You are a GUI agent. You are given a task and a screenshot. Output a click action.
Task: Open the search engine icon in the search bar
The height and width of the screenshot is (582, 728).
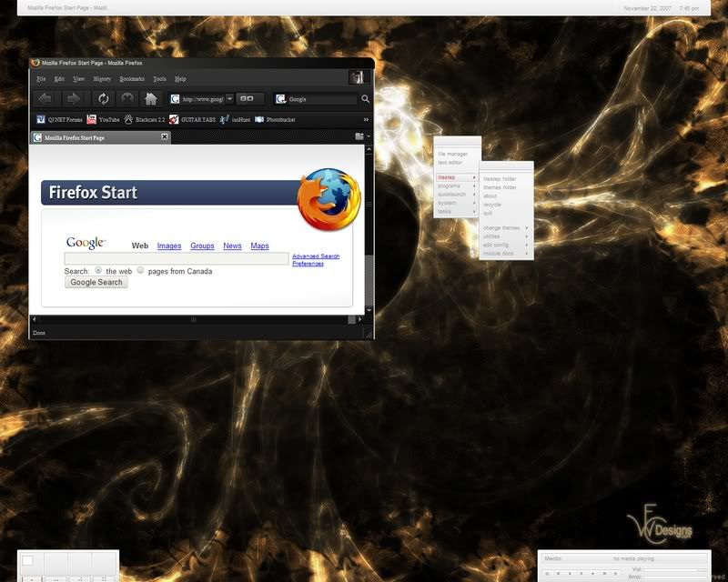(x=280, y=99)
